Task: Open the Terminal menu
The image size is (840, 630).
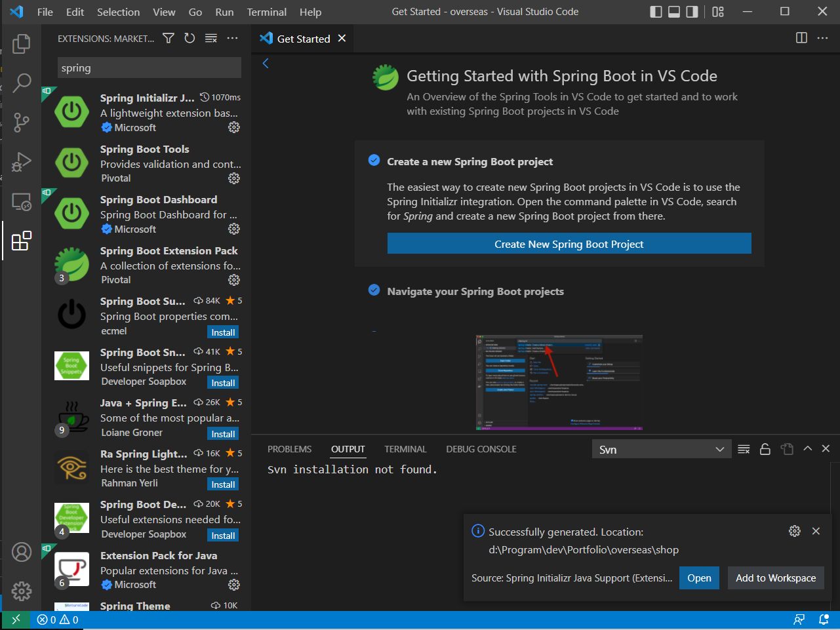Action: (267, 12)
